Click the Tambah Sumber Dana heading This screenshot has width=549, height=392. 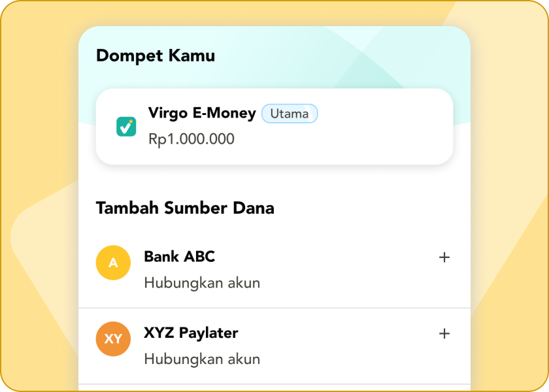[185, 208]
